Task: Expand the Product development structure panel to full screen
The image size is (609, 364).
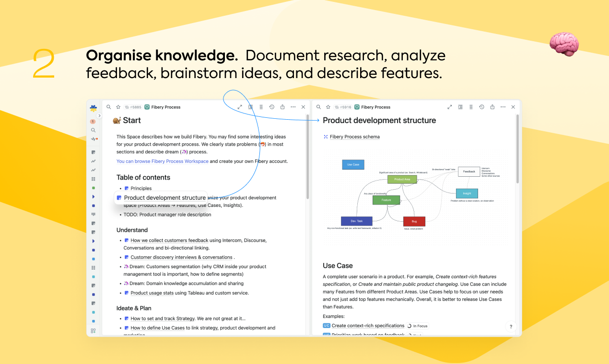Action: 450,107
